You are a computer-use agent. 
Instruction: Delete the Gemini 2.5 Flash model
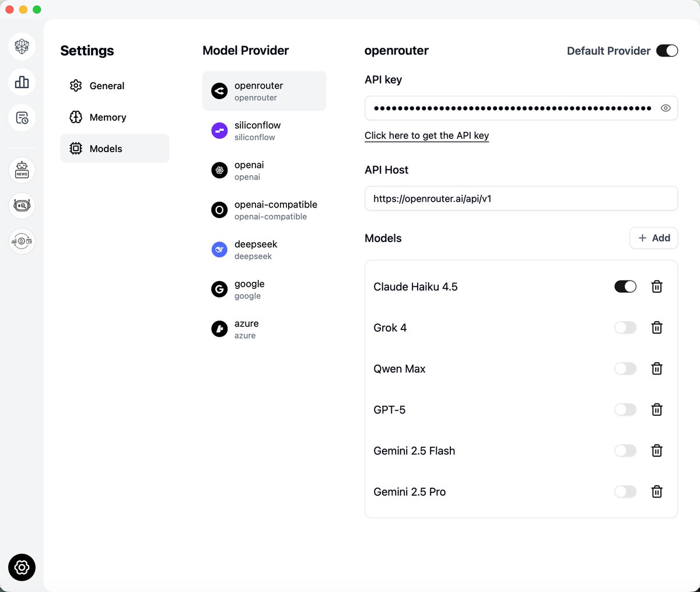point(657,451)
